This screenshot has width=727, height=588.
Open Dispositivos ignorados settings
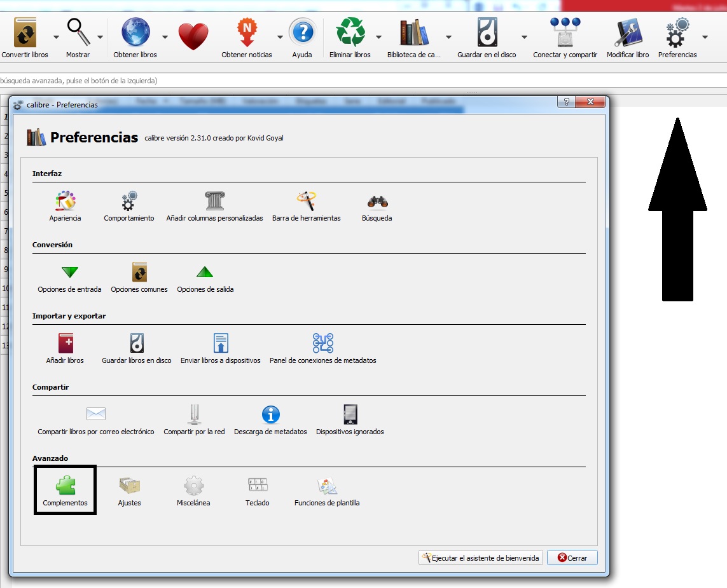[x=349, y=416]
